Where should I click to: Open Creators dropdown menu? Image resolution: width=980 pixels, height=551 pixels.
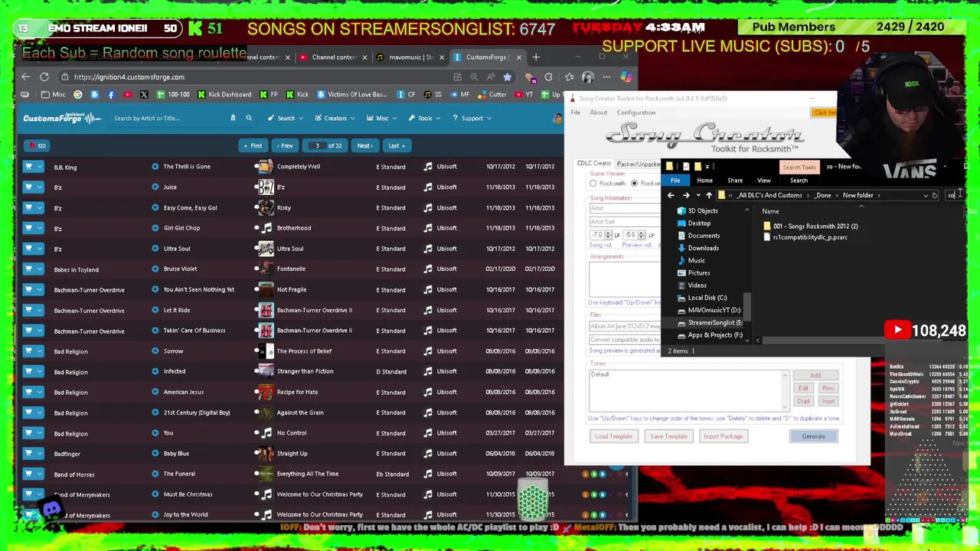click(x=335, y=118)
